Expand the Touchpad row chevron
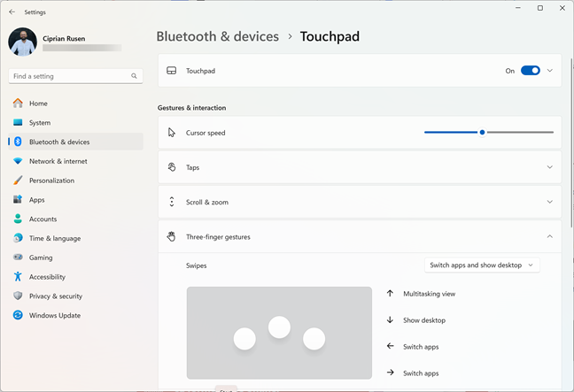 coord(549,71)
